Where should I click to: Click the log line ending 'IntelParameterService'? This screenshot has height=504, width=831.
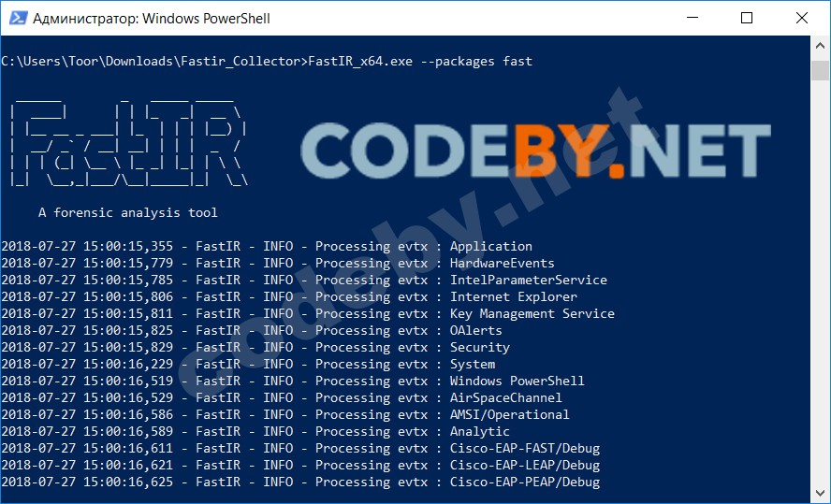(304, 281)
